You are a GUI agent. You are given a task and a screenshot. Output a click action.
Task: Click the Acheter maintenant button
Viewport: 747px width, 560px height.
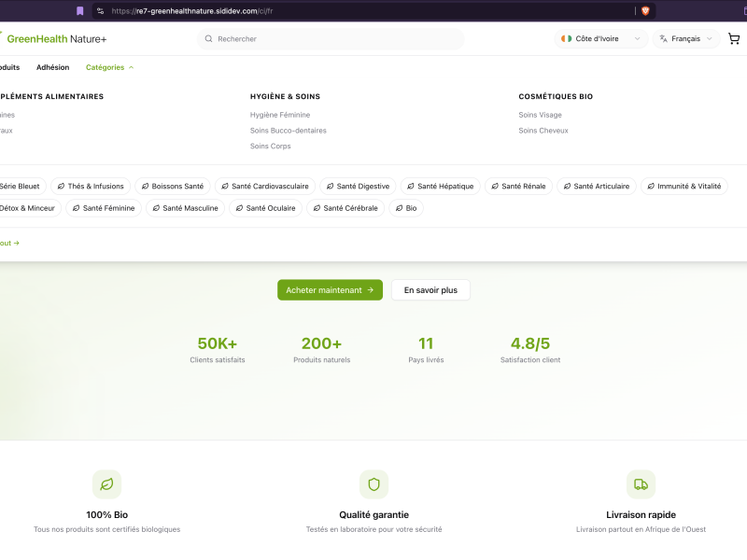tap(330, 290)
